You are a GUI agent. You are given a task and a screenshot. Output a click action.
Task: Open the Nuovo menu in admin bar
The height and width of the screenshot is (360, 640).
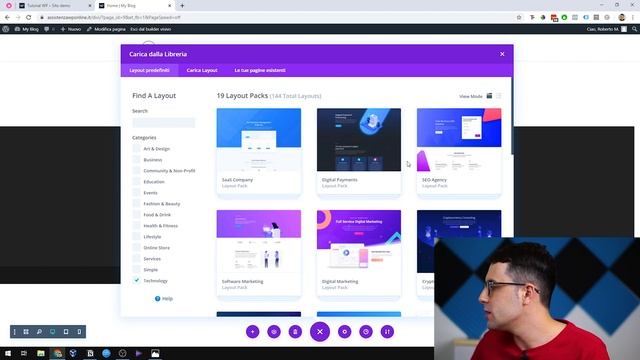coord(71,29)
